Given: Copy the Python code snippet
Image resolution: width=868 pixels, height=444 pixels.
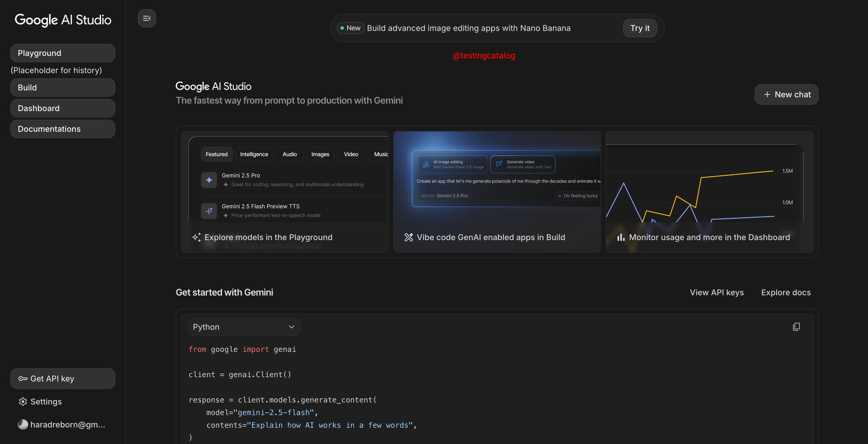Looking at the screenshot, I should click(x=796, y=326).
